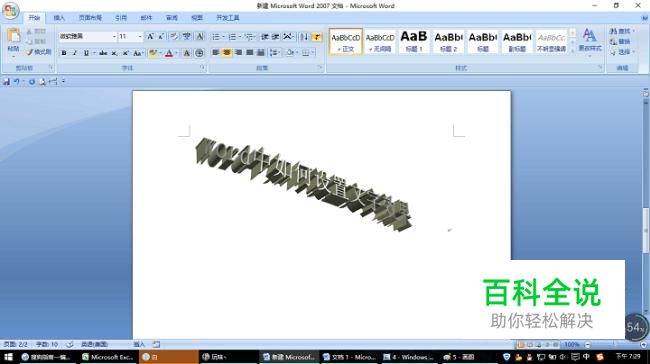Open the Developer ribbon tab

pyautogui.click(x=228, y=18)
